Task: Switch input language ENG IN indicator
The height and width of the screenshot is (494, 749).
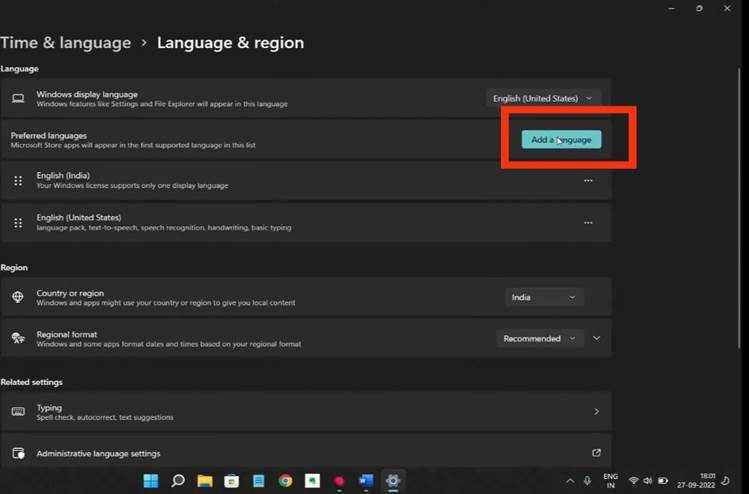Action: pyautogui.click(x=610, y=481)
